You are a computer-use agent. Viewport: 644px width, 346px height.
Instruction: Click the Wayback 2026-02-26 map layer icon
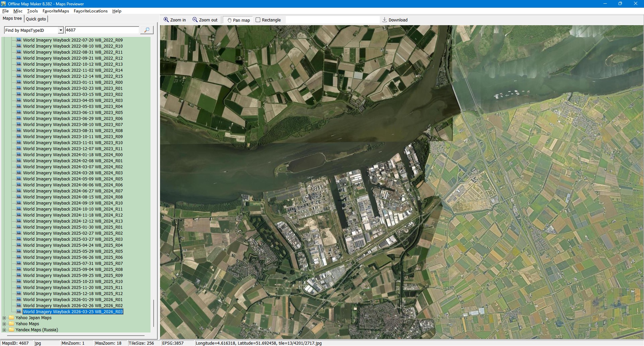point(19,306)
